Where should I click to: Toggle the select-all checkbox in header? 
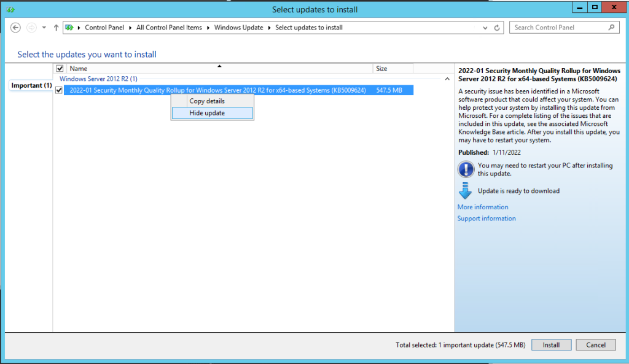(60, 69)
